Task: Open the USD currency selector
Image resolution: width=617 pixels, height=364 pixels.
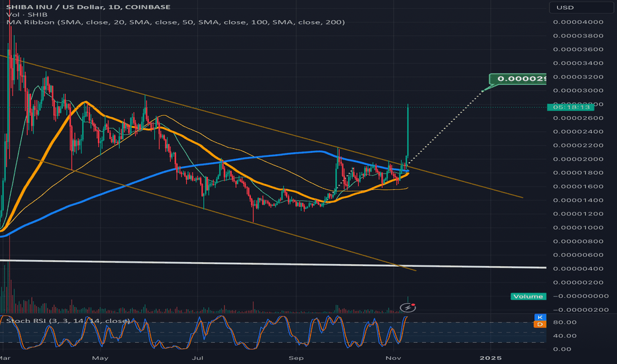Action: [x=581, y=7]
